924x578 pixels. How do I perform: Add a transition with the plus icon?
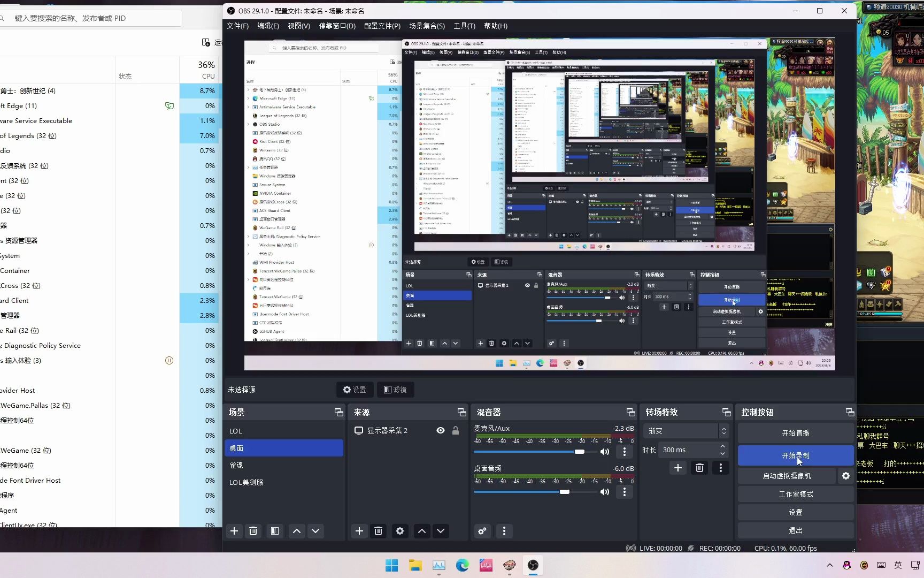(678, 468)
